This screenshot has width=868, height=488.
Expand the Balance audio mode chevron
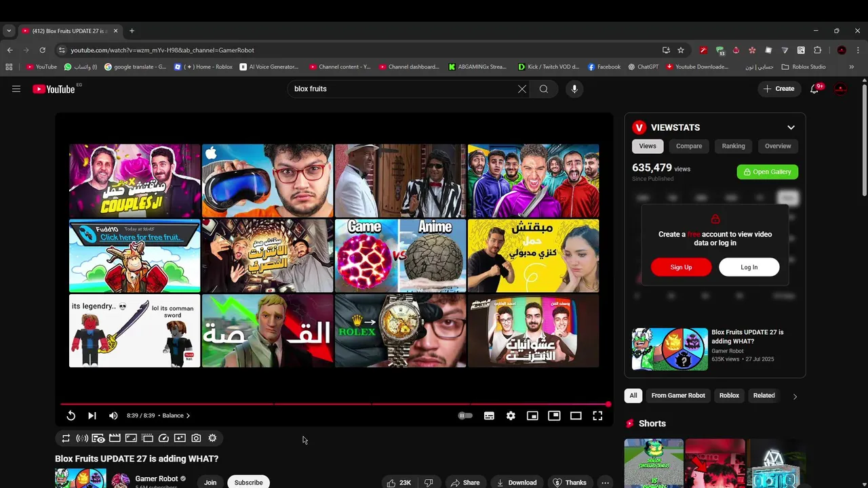[188, 415]
